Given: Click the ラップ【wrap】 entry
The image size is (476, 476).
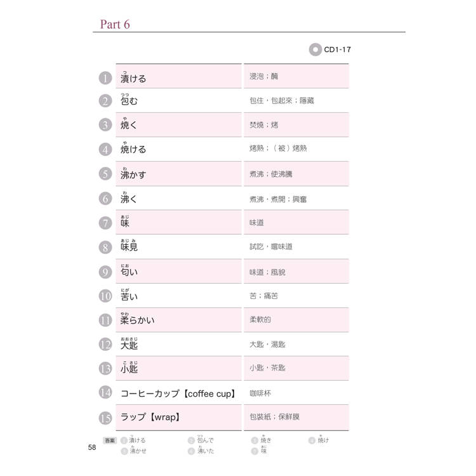Looking at the screenshot, I should [x=150, y=418].
